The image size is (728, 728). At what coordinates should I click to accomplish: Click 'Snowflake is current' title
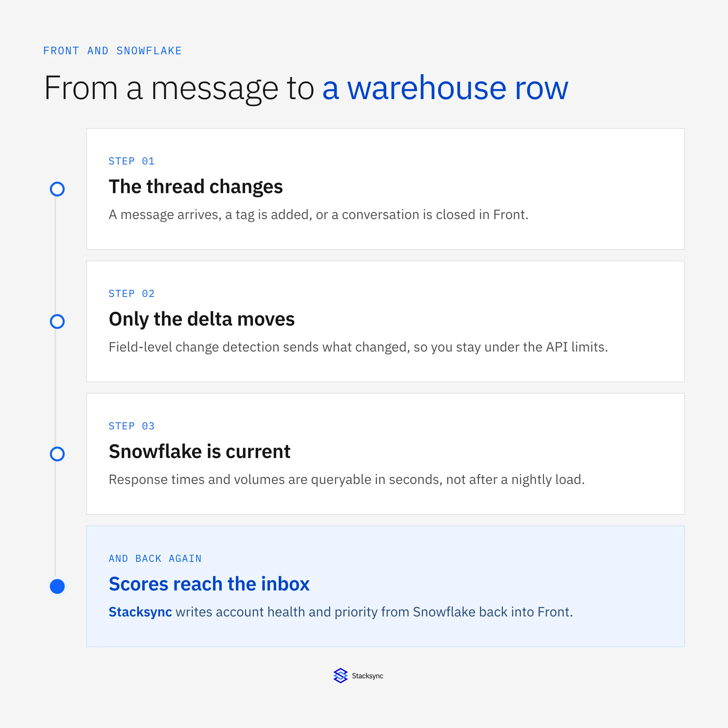199,451
